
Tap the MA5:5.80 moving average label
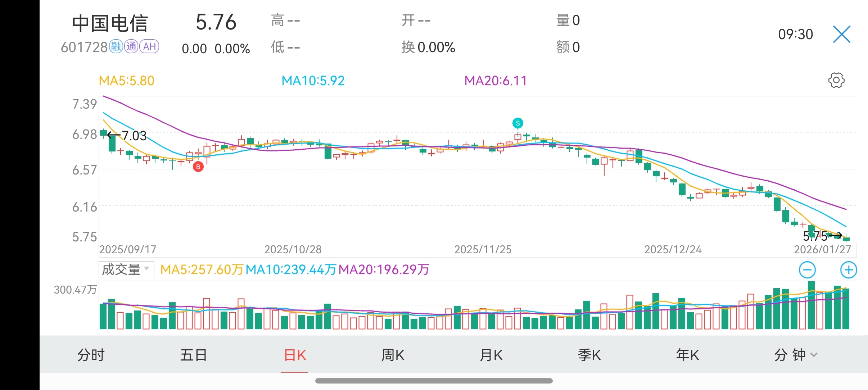point(127,81)
